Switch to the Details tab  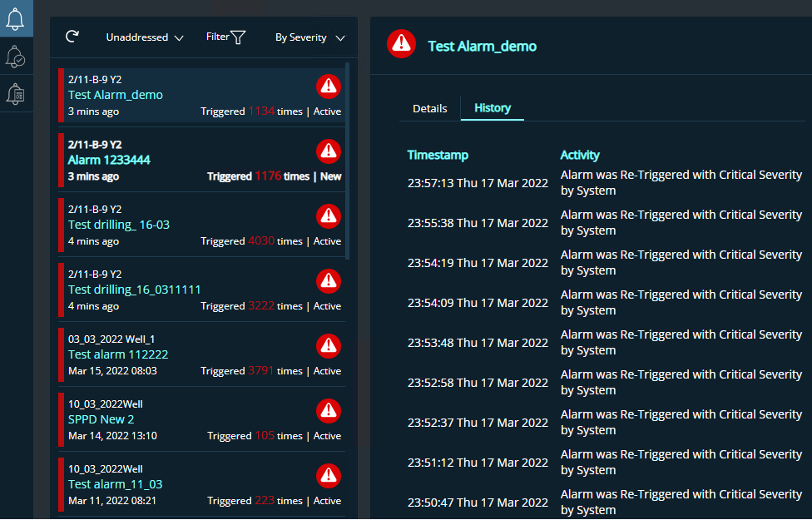430,108
